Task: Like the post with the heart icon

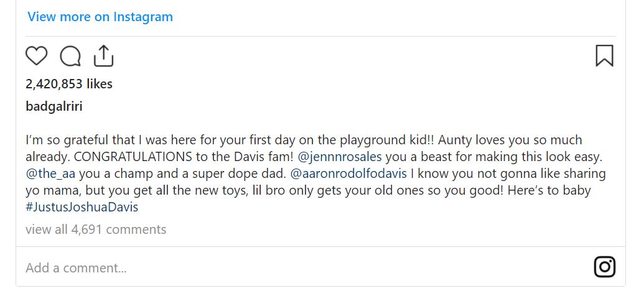Action: (x=37, y=56)
